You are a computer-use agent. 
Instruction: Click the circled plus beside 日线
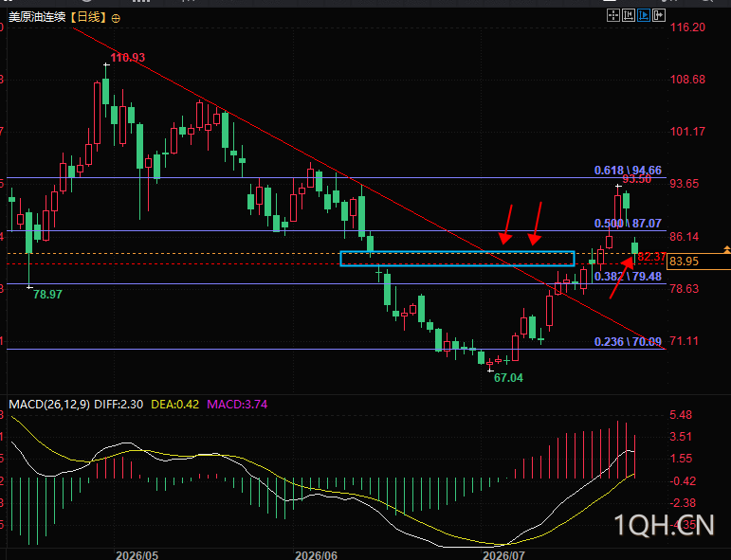point(116,19)
